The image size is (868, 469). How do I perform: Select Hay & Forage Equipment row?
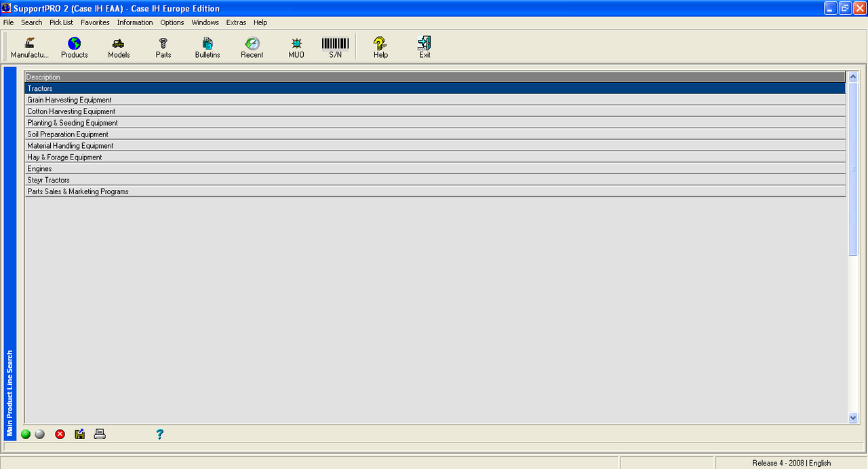(x=435, y=157)
